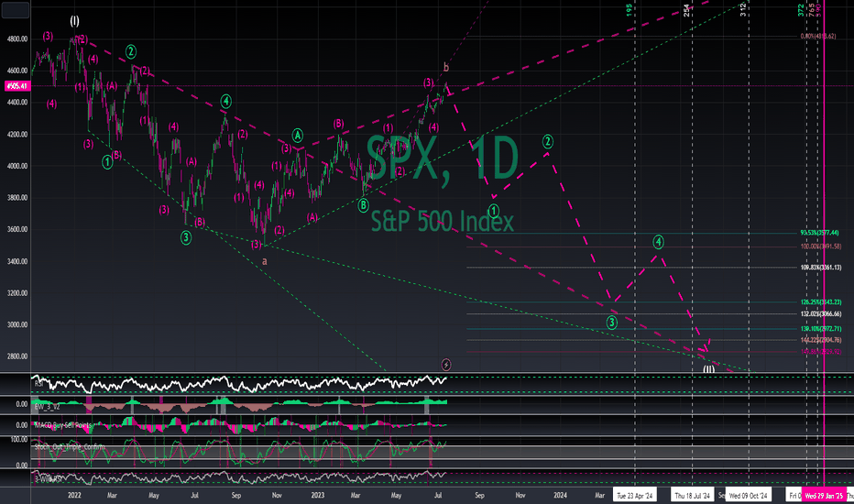Select the lowercase a wave label

[265, 261]
